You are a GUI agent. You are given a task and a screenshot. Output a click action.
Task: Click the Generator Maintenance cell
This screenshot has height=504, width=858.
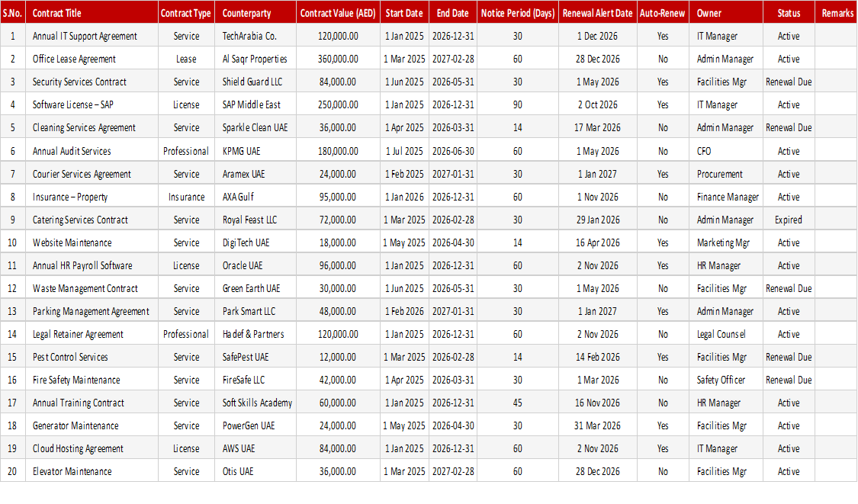click(x=92, y=425)
